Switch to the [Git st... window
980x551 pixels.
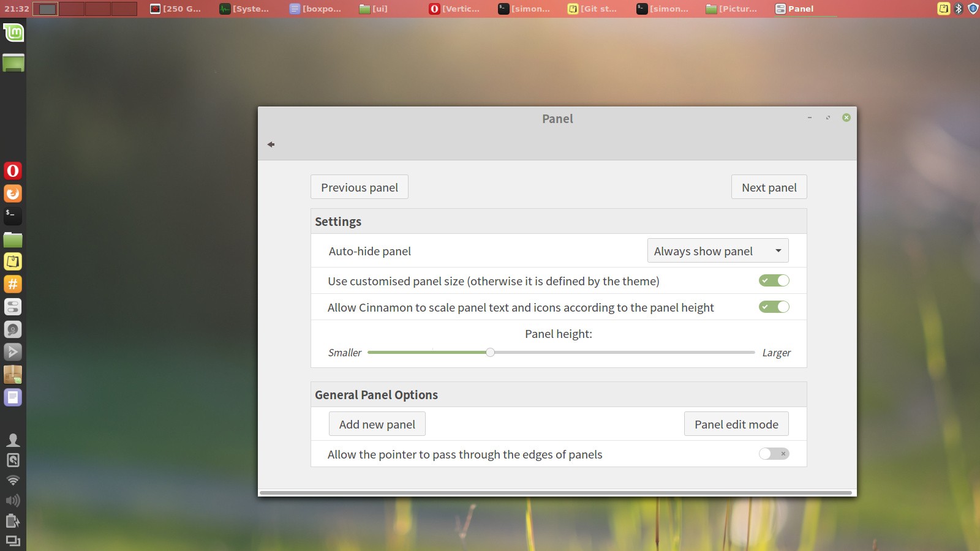(592, 9)
